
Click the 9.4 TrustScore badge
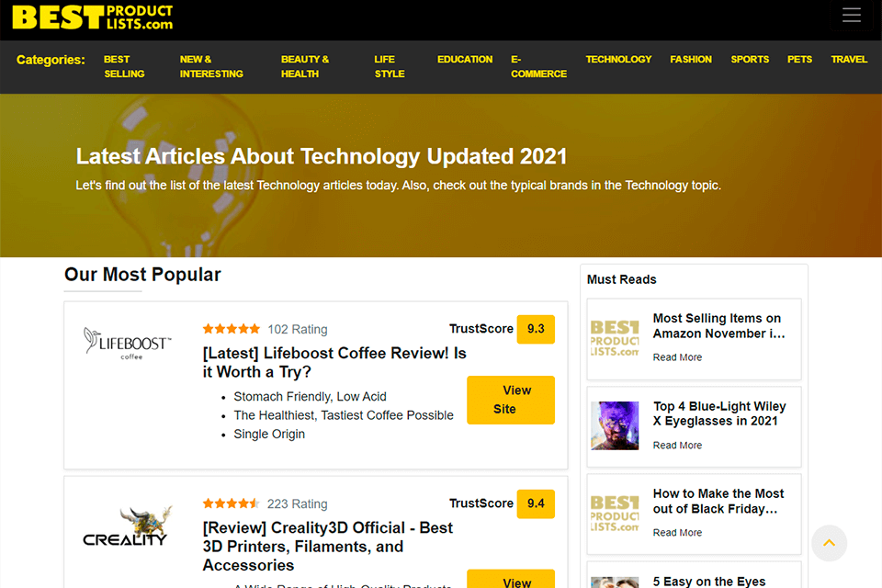[536, 503]
